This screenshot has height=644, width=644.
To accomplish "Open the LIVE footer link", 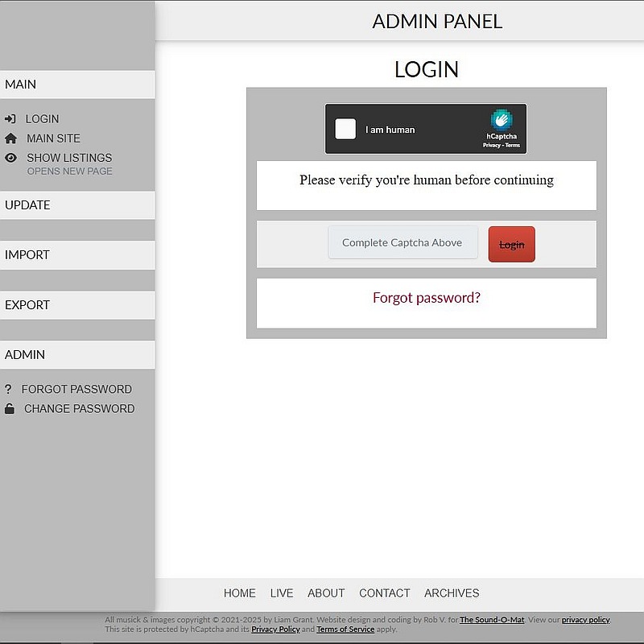I will click(x=282, y=593).
